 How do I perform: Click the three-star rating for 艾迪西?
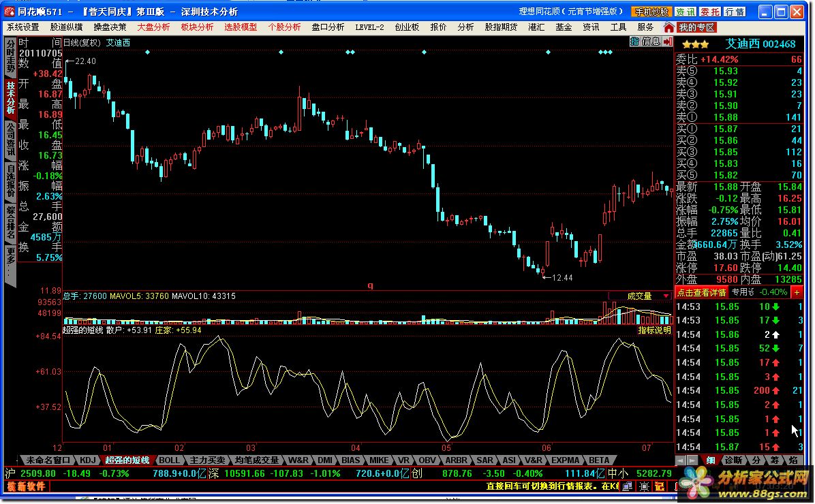pos(696,45)
